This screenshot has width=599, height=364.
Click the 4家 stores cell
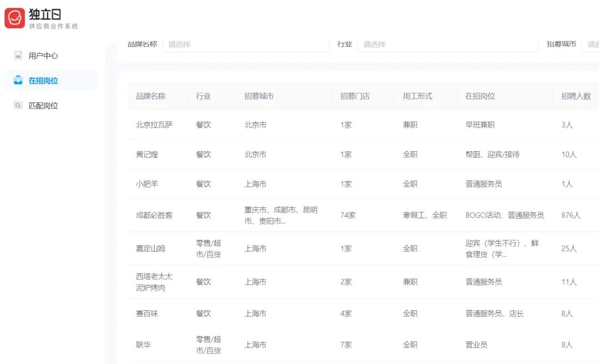tap(346, 314)
